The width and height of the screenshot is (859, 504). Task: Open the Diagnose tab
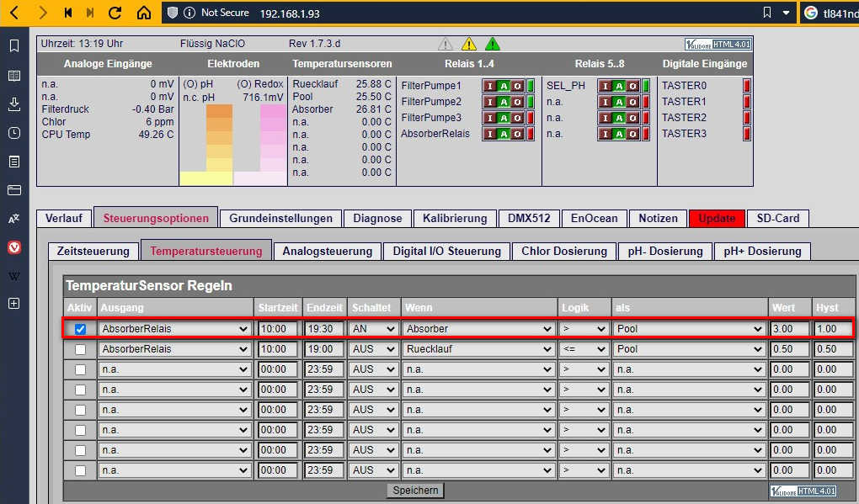[x=377, y=218]
